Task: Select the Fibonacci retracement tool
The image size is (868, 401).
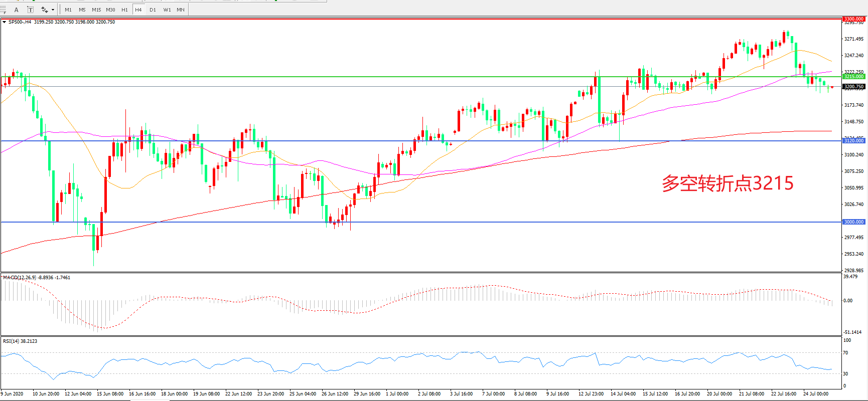Action: pyautogui.click(x=3, y=10)
